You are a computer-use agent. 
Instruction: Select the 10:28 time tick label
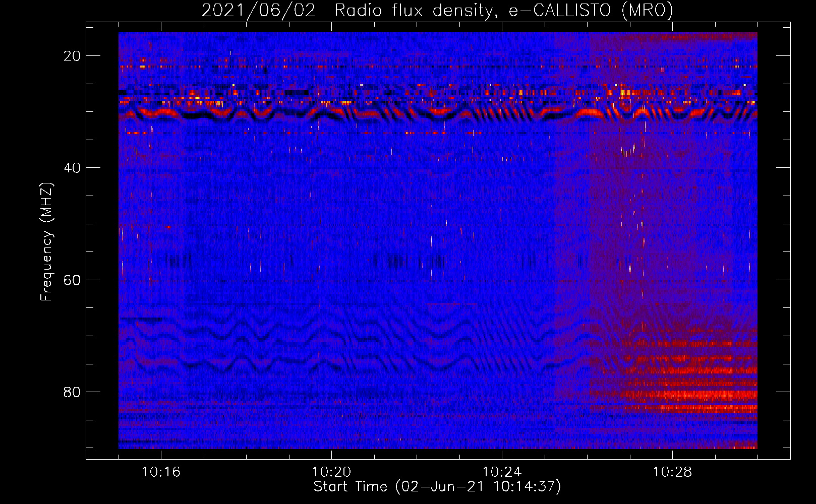pos(672,472)
